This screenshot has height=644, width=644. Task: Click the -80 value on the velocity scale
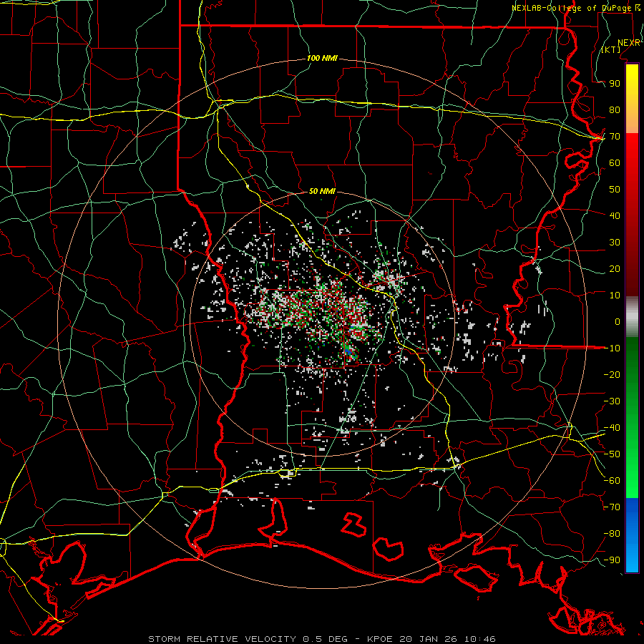point(612,534)
